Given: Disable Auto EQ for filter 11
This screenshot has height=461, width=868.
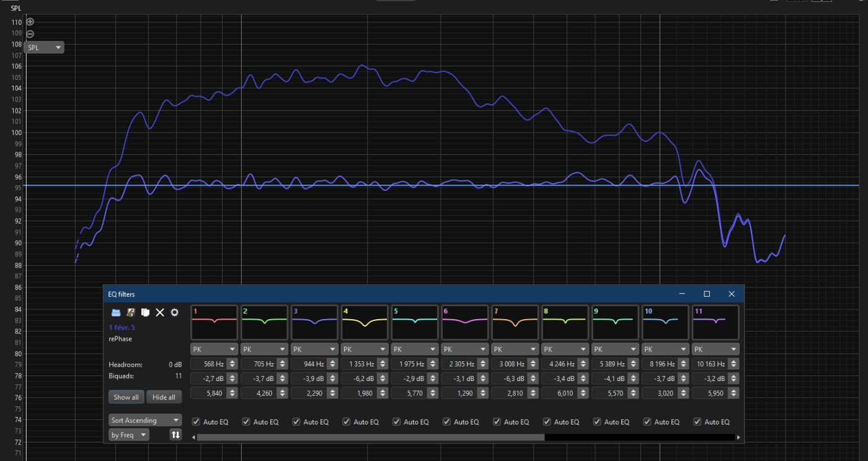Looking at the screenshot, I should (x=697, y=422).
